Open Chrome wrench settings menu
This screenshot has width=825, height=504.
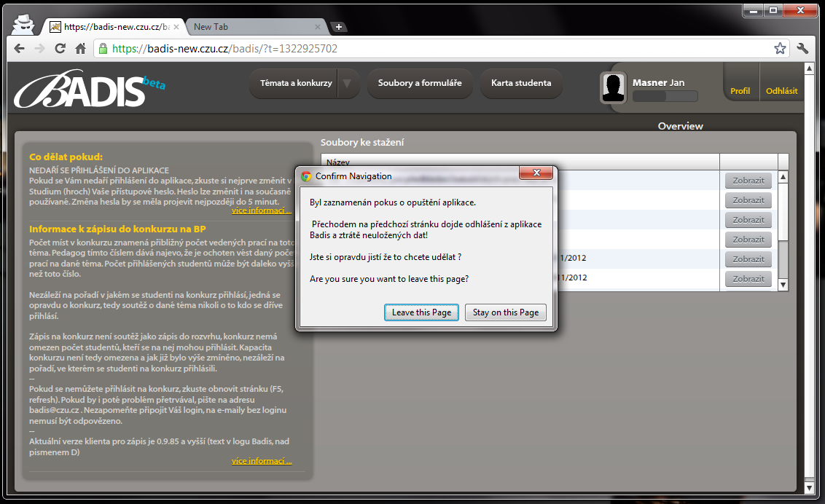803,49
